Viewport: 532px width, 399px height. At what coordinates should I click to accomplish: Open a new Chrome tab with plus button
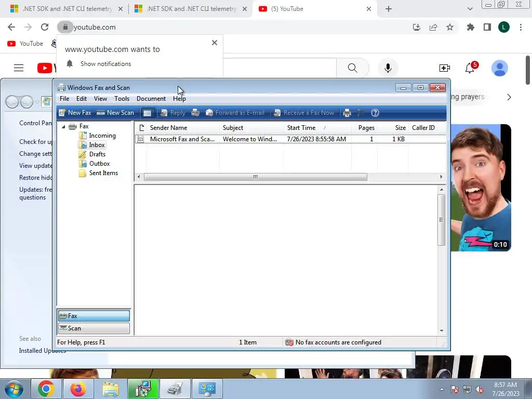point(389,9)
